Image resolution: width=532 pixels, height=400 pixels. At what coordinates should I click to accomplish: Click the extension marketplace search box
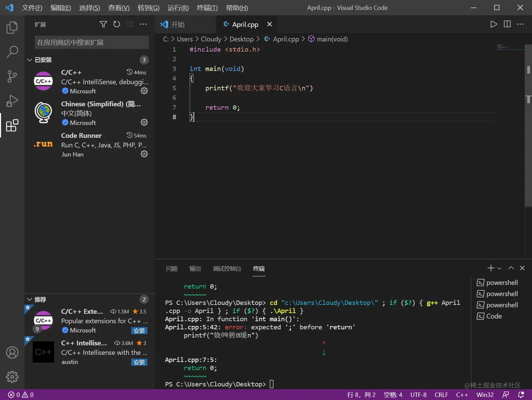pyautogui.click(x=91, y=43)
